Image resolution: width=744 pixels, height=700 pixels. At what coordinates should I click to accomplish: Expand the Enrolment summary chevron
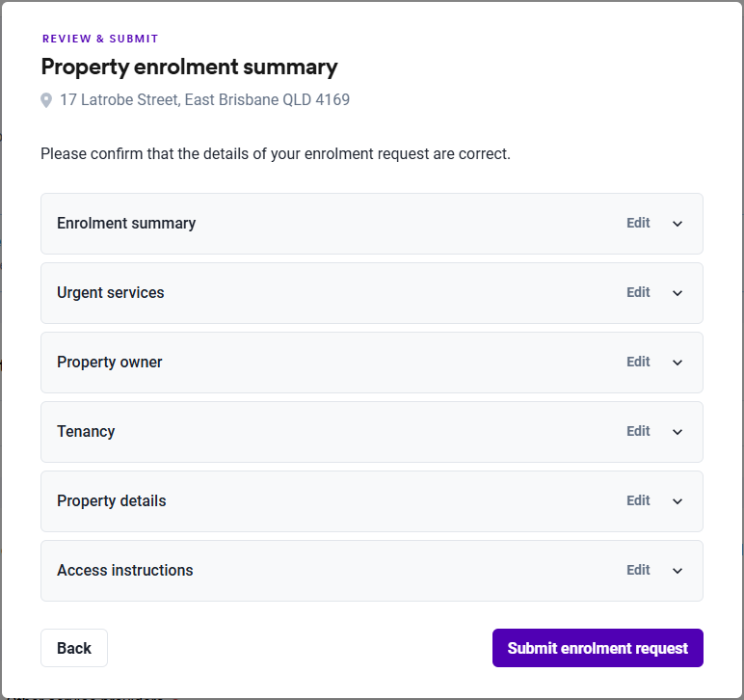[x=678, y=224]
